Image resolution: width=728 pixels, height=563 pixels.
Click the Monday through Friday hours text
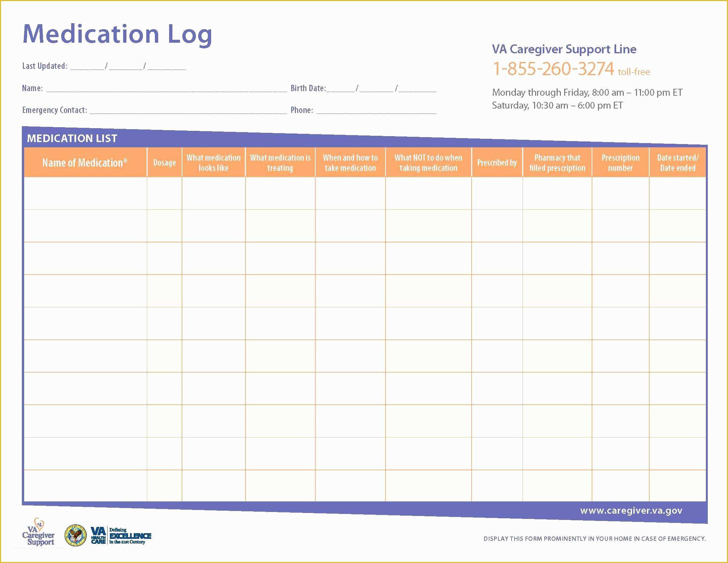click(x=587, y=92)
